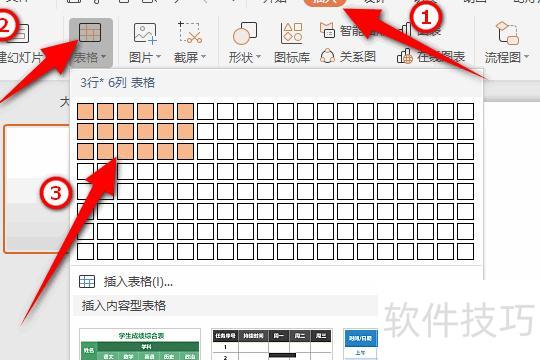Click the 智能图形 smart graphics icon

pyautogui.click(x=327, y=30)
